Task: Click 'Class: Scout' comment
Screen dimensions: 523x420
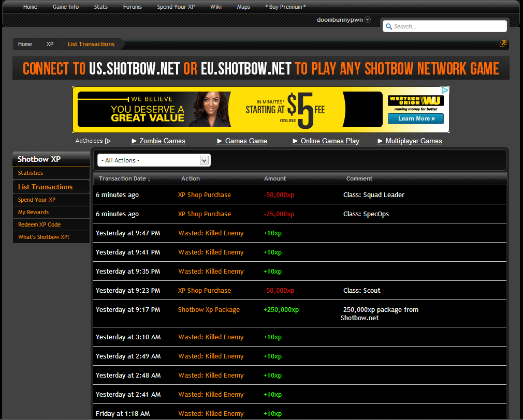Action: 361,291
